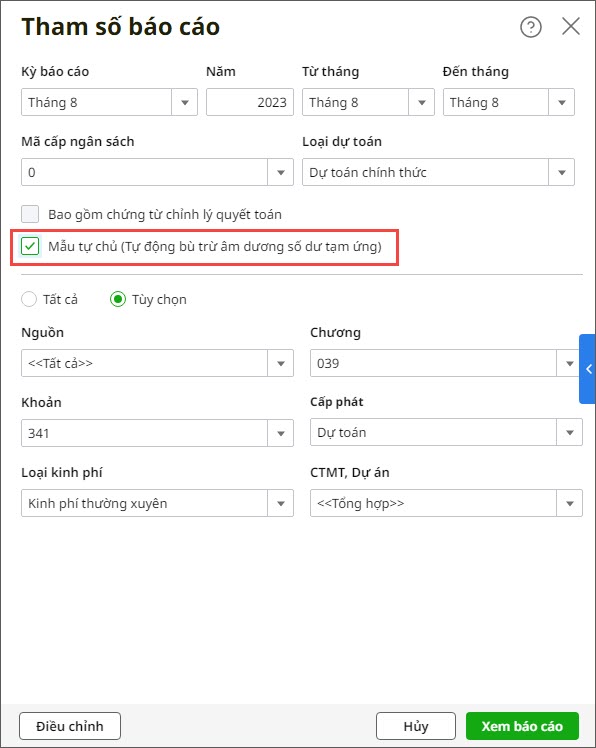Click the Điều chỉnh button
This screenshot has width=596, height=748.
(70, 726)
